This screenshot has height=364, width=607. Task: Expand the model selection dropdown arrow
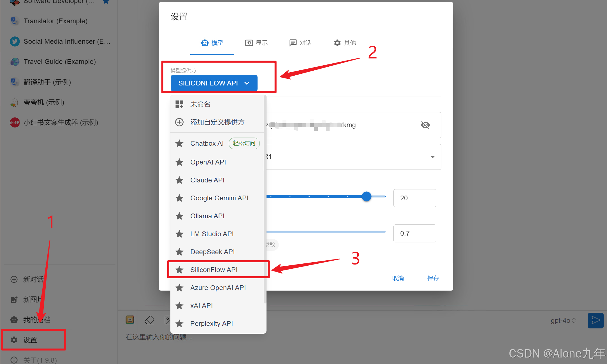pyautogui.click(x=432, y=157)
